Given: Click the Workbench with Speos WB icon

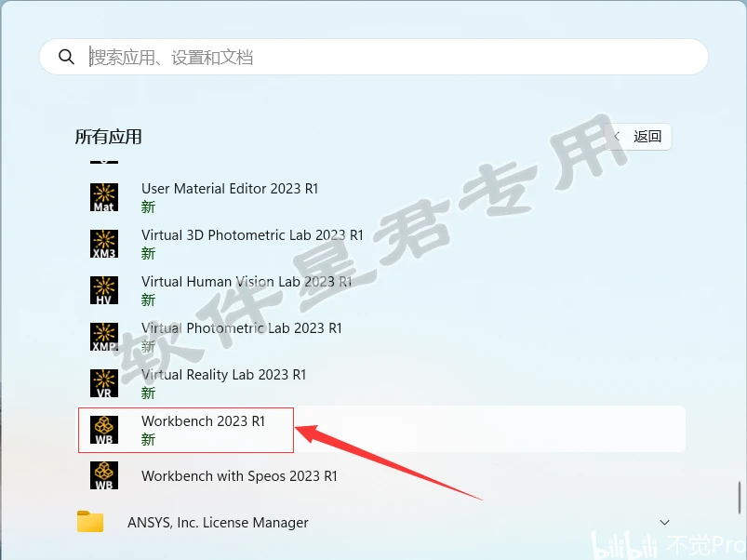Looking at the screenshot, I should point(104,475).
